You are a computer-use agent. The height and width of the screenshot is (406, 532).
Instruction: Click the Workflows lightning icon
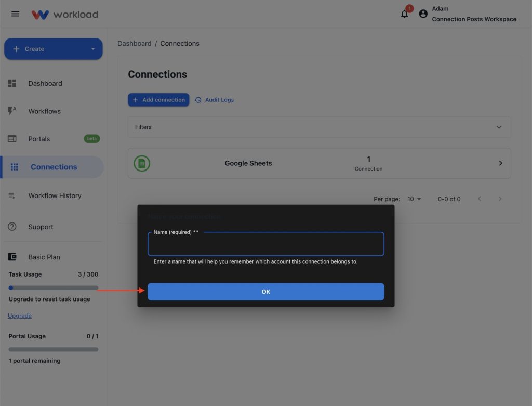point(12,111)
